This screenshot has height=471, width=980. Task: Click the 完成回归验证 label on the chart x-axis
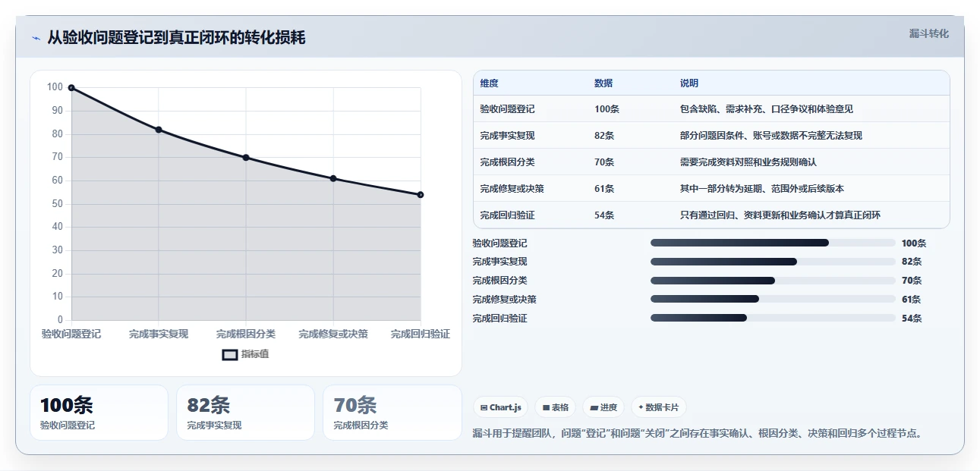tap(421, 334)
